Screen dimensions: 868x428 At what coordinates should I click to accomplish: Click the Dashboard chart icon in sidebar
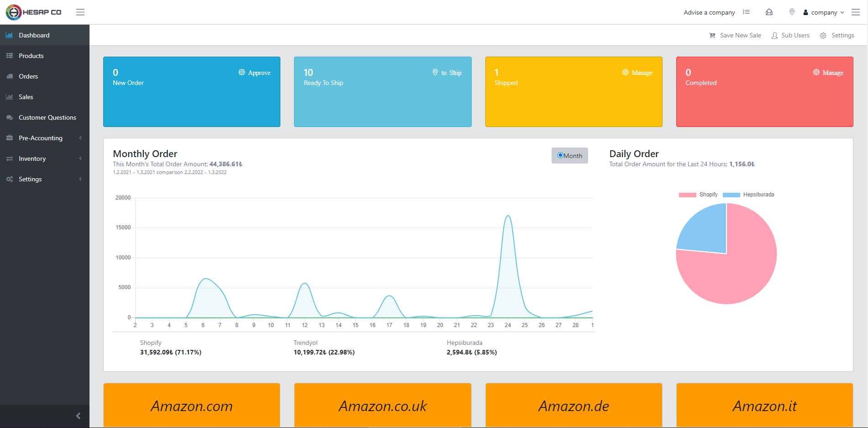click(x=9, y=35)
